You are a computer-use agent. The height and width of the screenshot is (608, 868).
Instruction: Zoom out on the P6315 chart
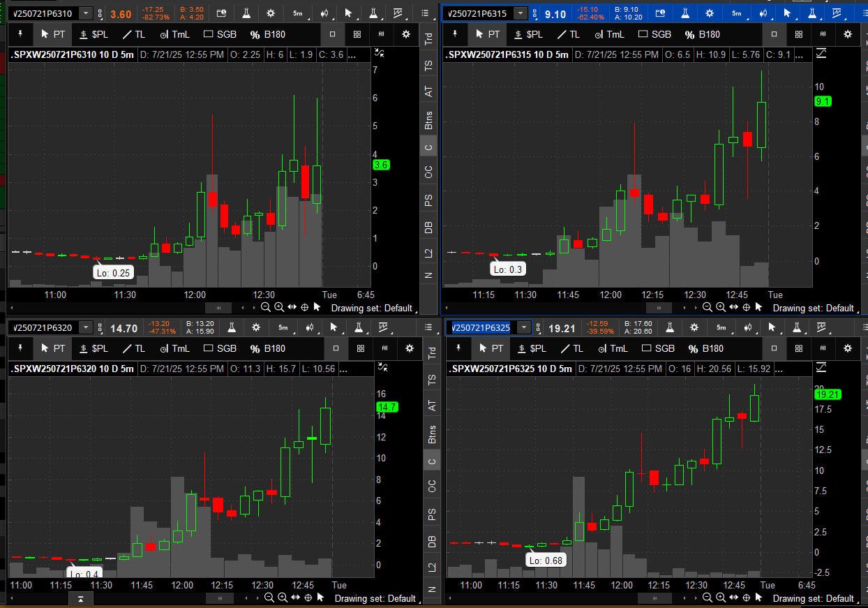[707, 307]
